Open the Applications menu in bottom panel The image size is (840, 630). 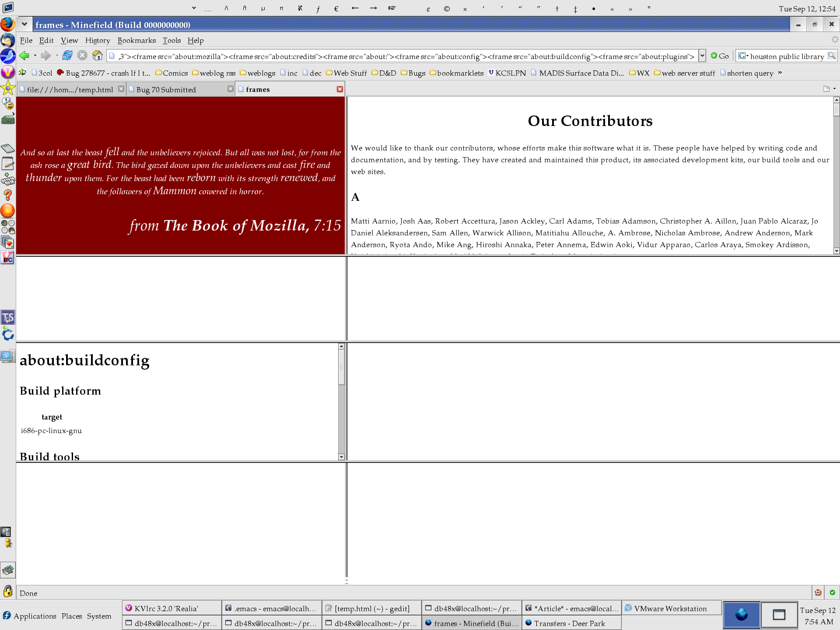(35, 616)
